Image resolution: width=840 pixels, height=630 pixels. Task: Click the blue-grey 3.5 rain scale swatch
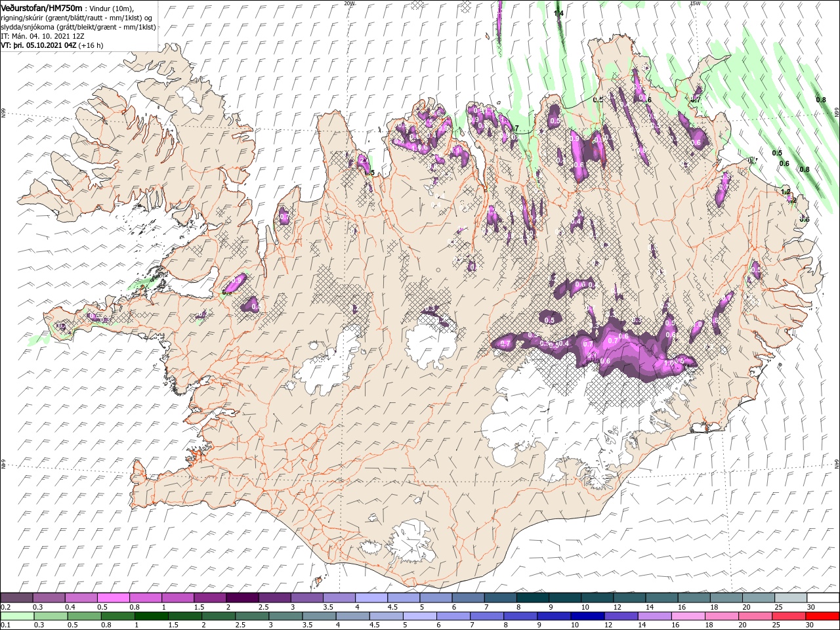tap(319, 616)
